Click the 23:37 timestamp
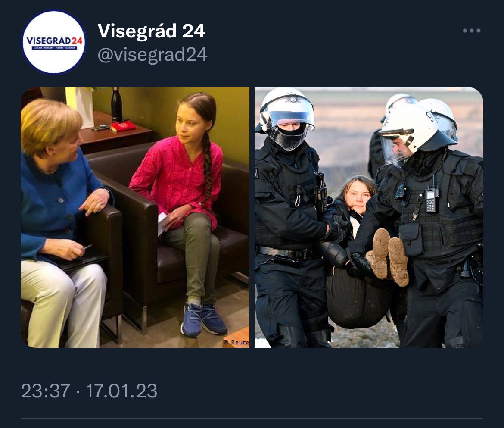 (45, 391)
